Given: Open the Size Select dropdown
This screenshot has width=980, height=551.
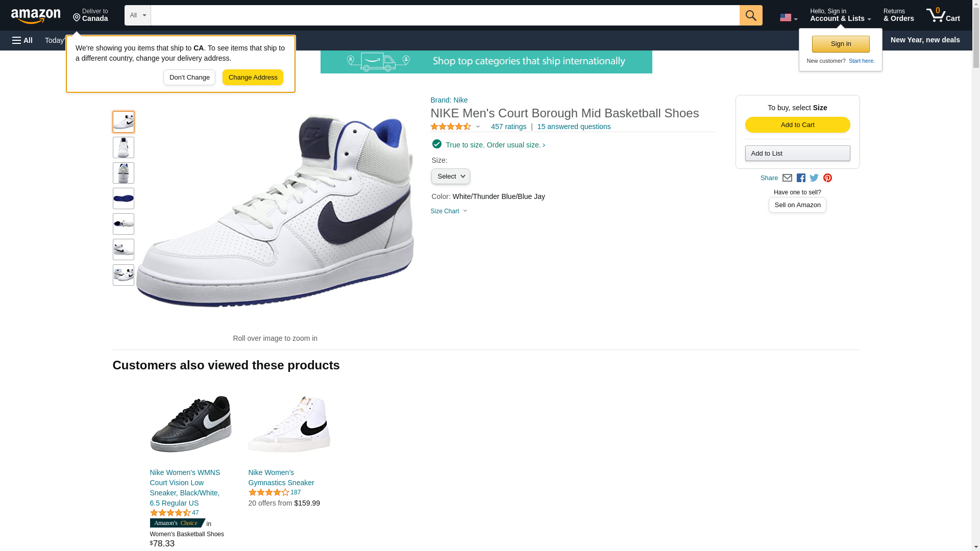Looking at the screenshot, I should coord(450,177).
